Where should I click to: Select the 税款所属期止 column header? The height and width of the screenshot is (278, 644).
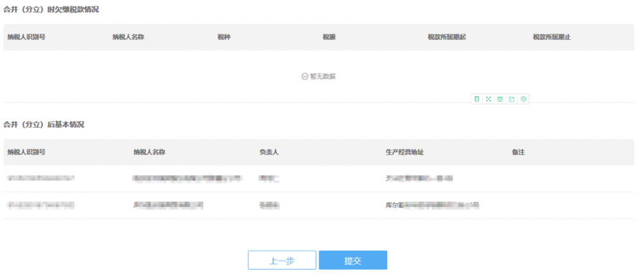point(551,37)
